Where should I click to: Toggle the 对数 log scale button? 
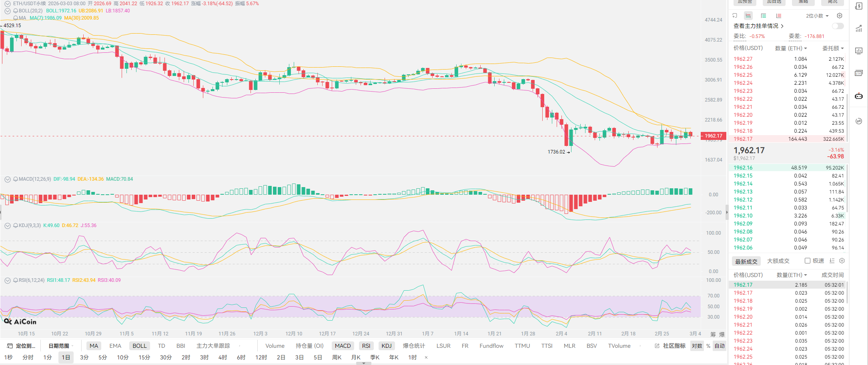(x=697, y=346)
